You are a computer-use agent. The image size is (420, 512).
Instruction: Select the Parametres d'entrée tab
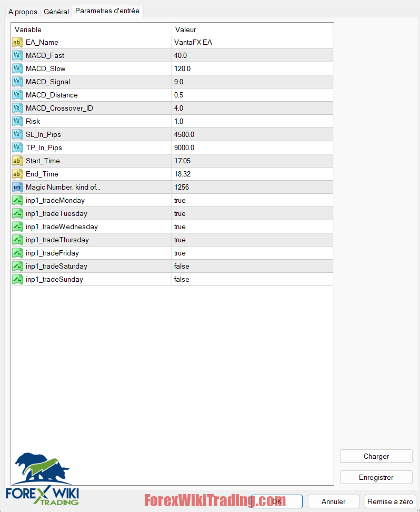[x=107, y=11]
